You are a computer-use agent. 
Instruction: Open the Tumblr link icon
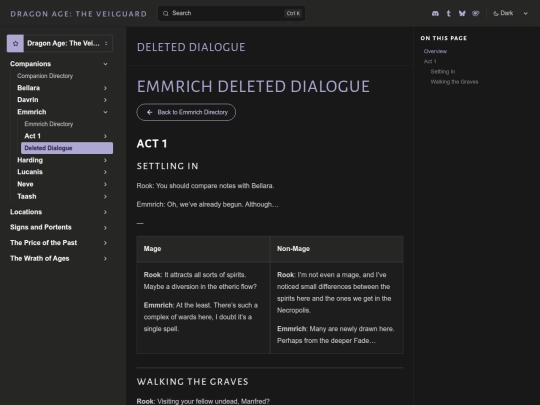448,13
